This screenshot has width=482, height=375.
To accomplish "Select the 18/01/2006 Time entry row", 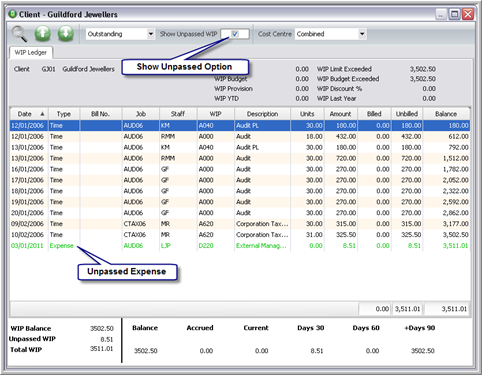I will (x=240, y=191).
